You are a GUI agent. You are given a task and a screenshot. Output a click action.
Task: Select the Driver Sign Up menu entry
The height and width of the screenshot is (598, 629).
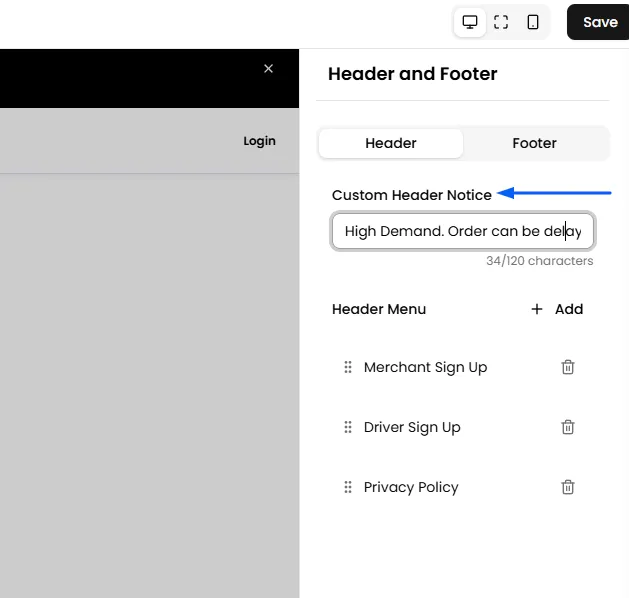click(412, 428)
